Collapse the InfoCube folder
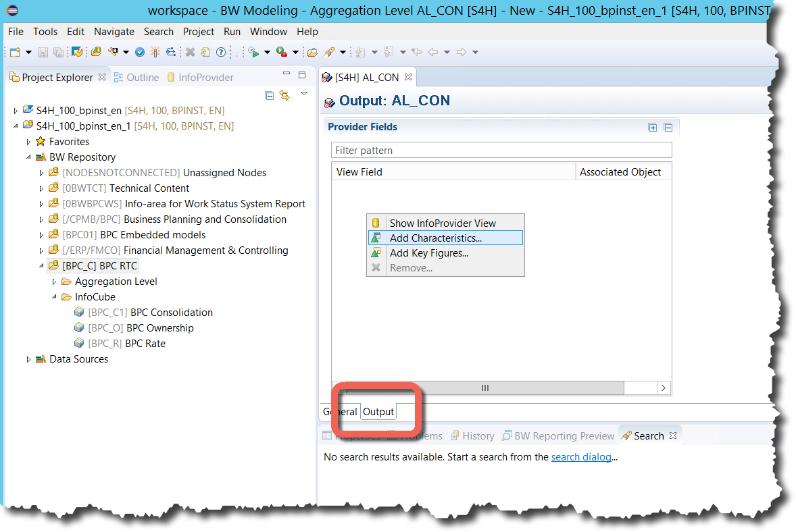This screenshot has height=532, width=796. pyautogui.click(x=54, y=297)
